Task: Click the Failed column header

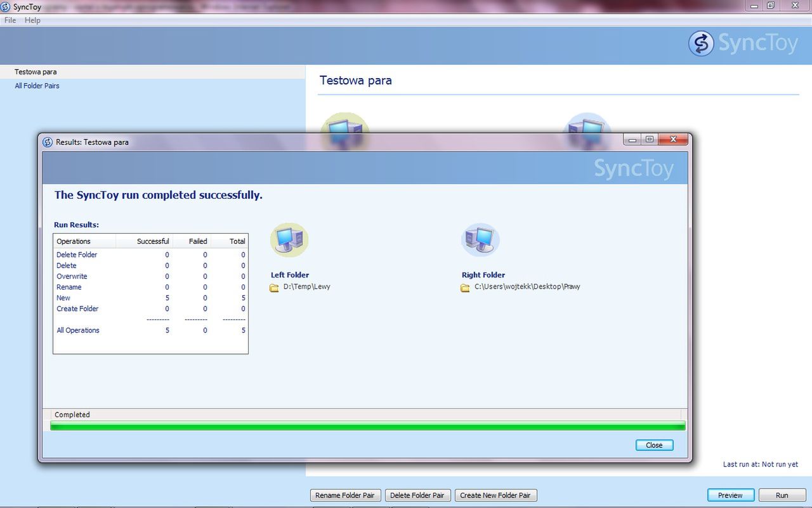Action: [x=191, y=241]
